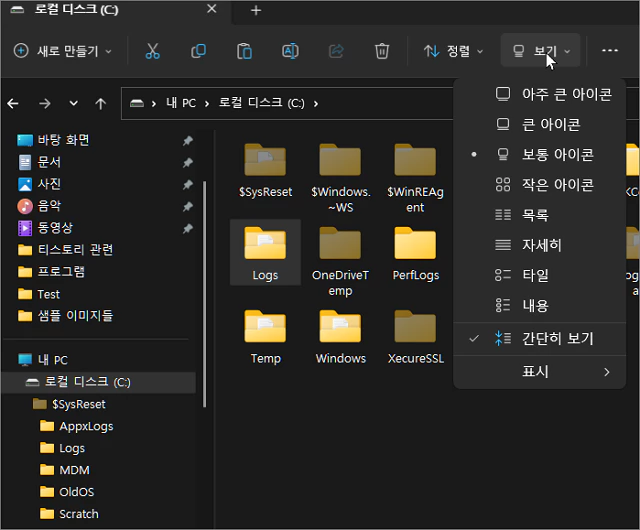
Task: Click the Rename icon in toolbar
Action: click(290, 51)
